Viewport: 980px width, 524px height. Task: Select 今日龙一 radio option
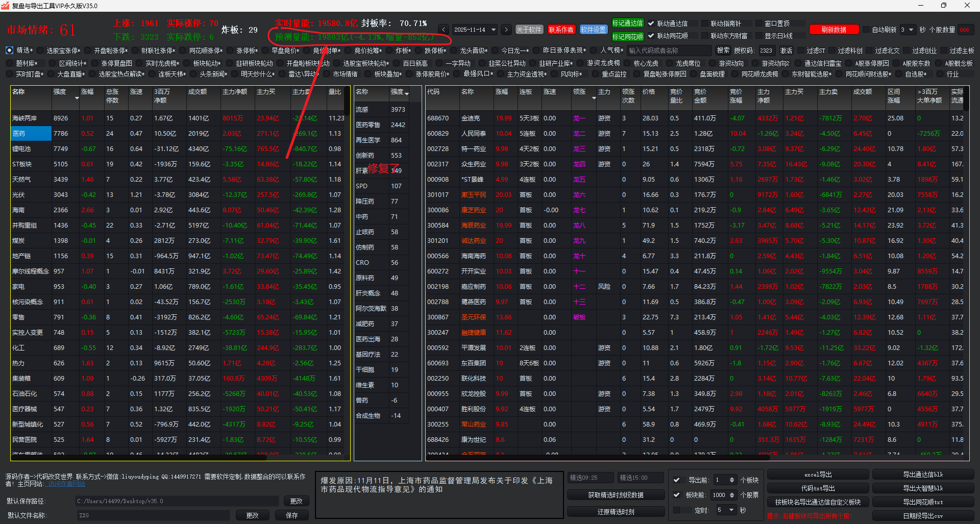click(x=495, y=50)
